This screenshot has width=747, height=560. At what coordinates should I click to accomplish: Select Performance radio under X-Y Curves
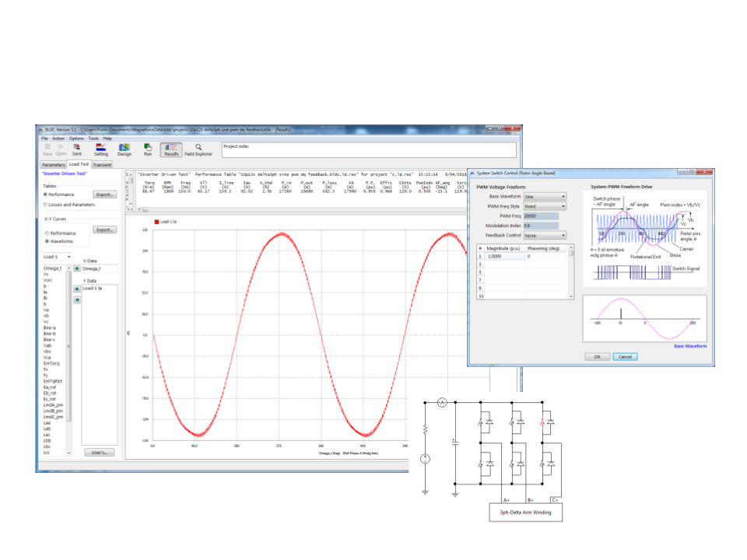(x=47, y=233)
